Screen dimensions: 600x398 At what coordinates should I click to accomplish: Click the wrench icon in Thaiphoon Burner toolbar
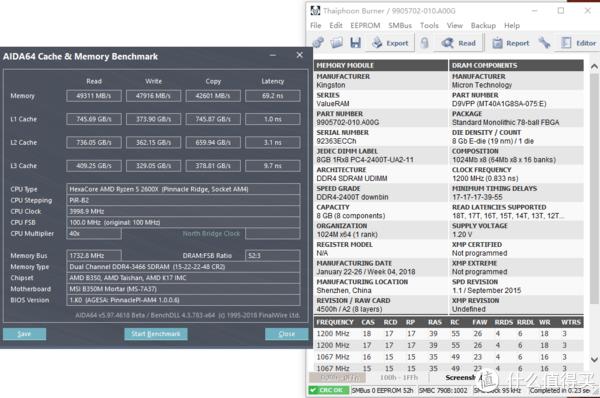coord(544,43)
